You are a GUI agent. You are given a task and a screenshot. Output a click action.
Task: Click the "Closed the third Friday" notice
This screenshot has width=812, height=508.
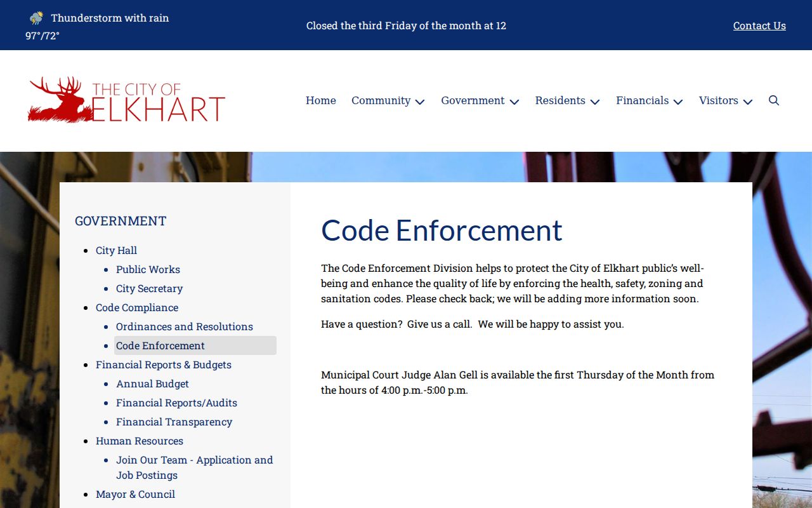coord(406,25)
